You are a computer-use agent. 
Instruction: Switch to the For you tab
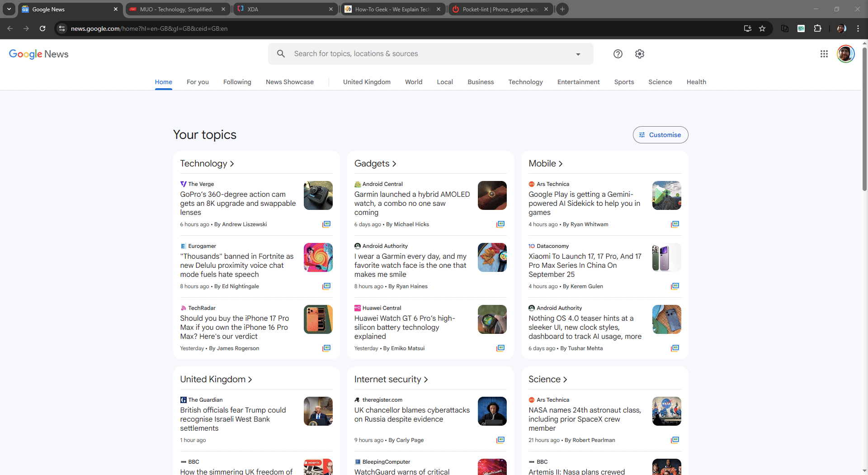click(x=198, y=82)
